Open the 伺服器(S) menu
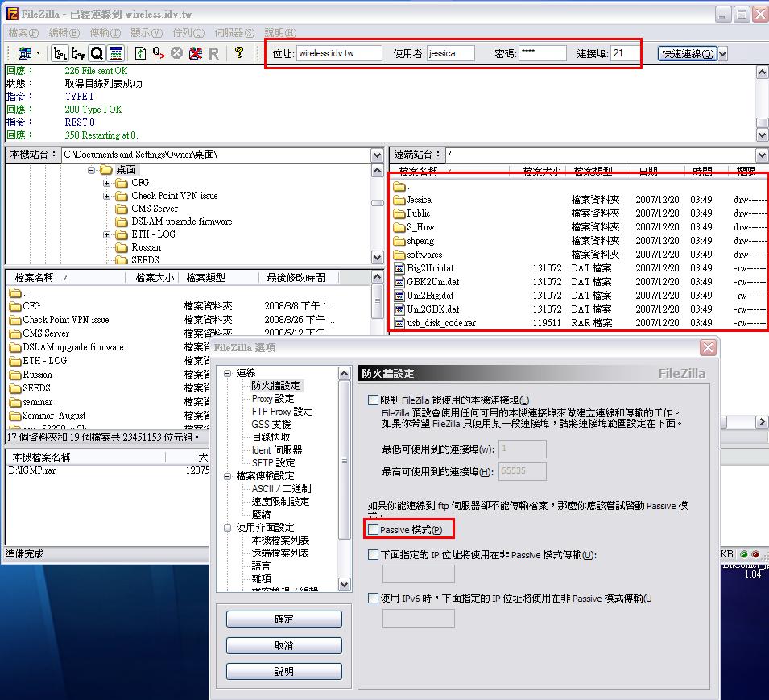 (234, 33)
